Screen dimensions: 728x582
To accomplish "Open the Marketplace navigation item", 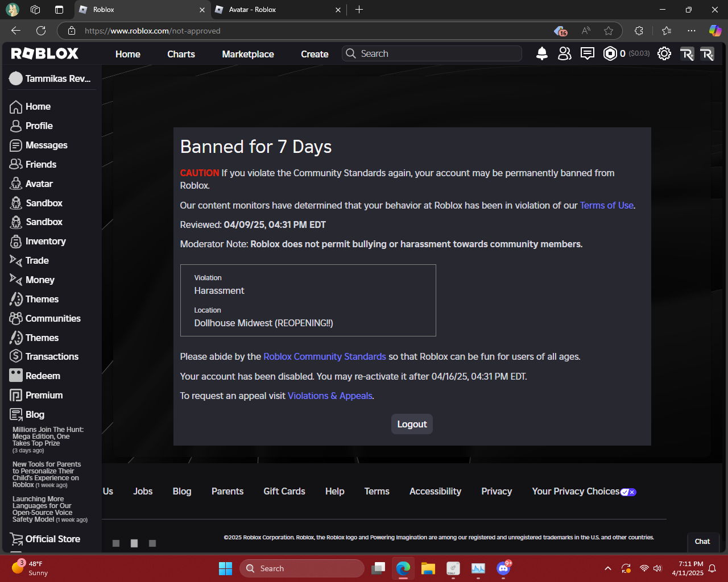I will 248,54.
